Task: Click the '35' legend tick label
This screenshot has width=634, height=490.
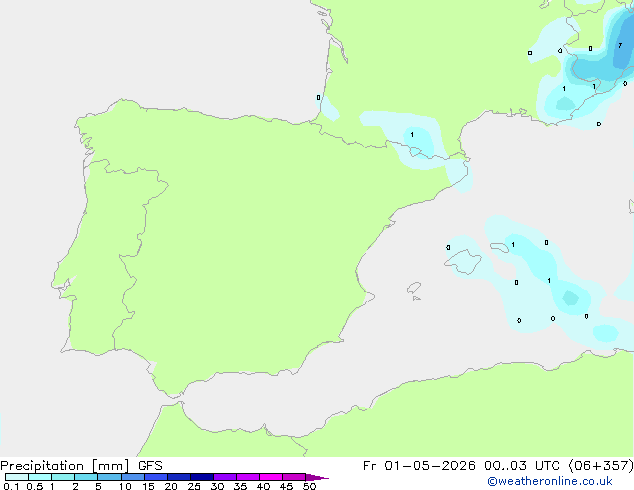Action: [240, 486]
